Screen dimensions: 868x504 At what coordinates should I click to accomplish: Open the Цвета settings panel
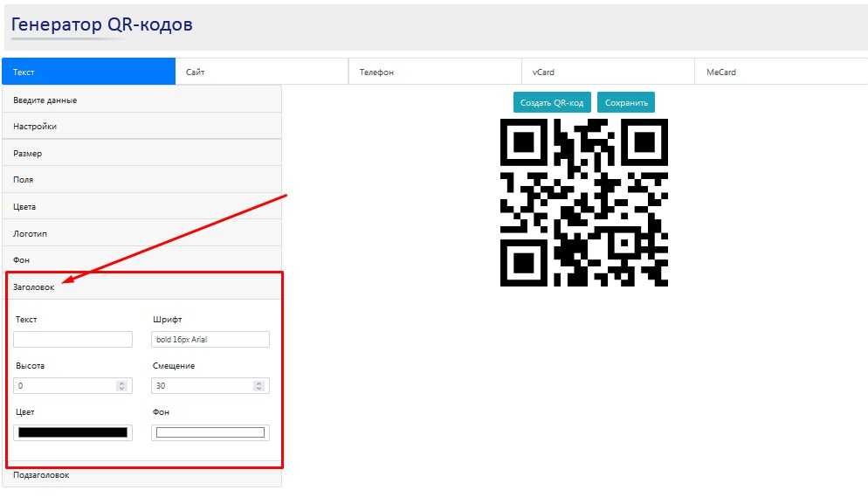(x=141, y=207)
